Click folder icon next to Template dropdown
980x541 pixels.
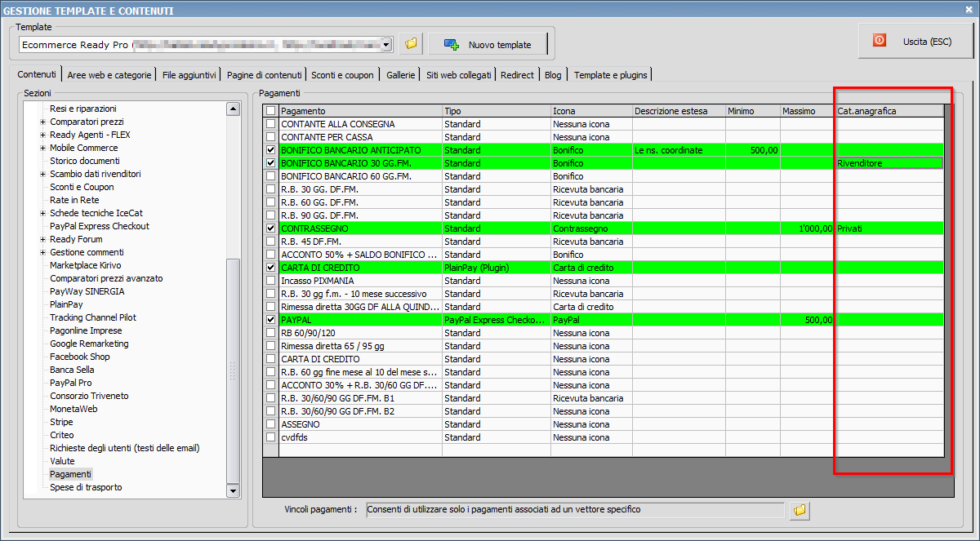[x=411, y=43]
